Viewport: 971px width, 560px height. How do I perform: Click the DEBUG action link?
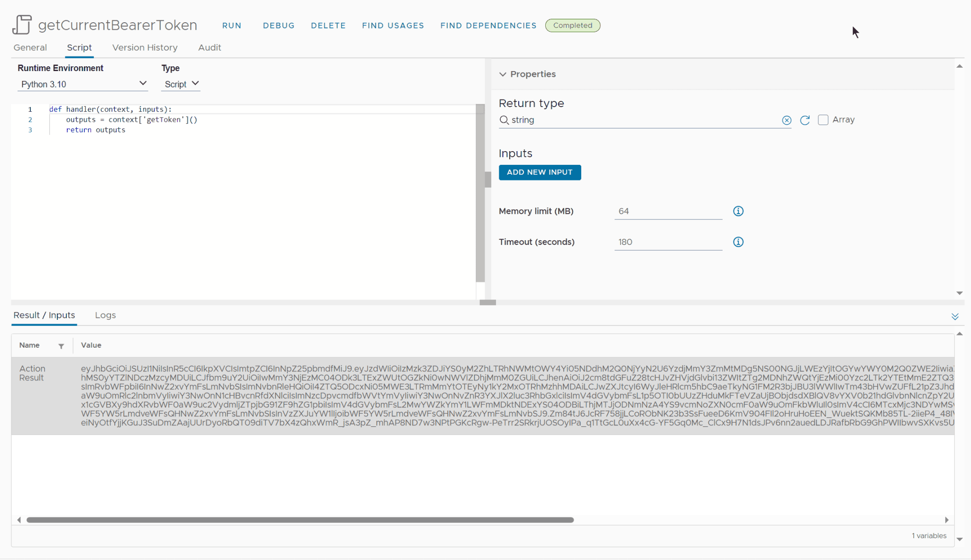[279, 26]
